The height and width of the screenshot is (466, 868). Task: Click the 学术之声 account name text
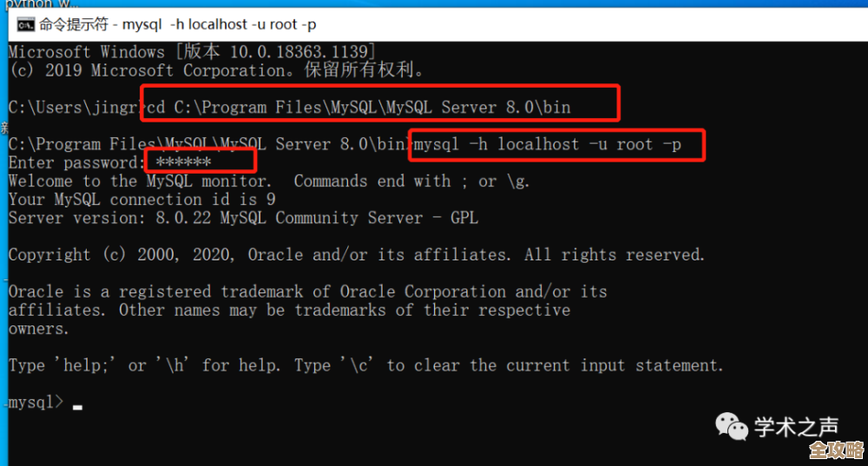796,427
